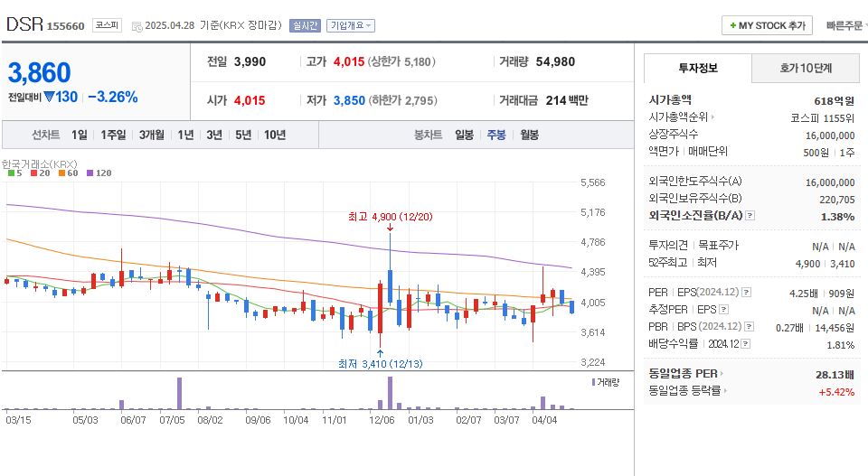Click the 52주최고 최저 value 4,900 3,410

pyautogui.click(x=825, y=264)
